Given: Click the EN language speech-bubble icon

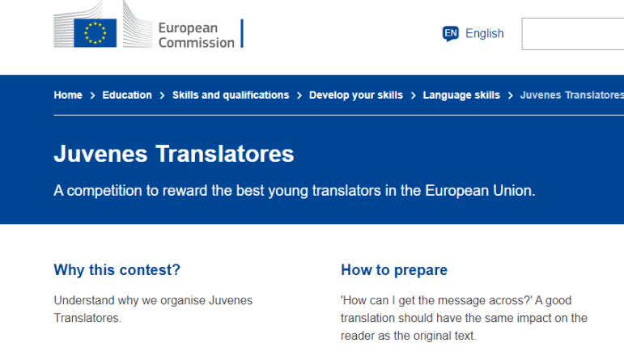Looking at the screenshot, I should click(x=451, y=34).
